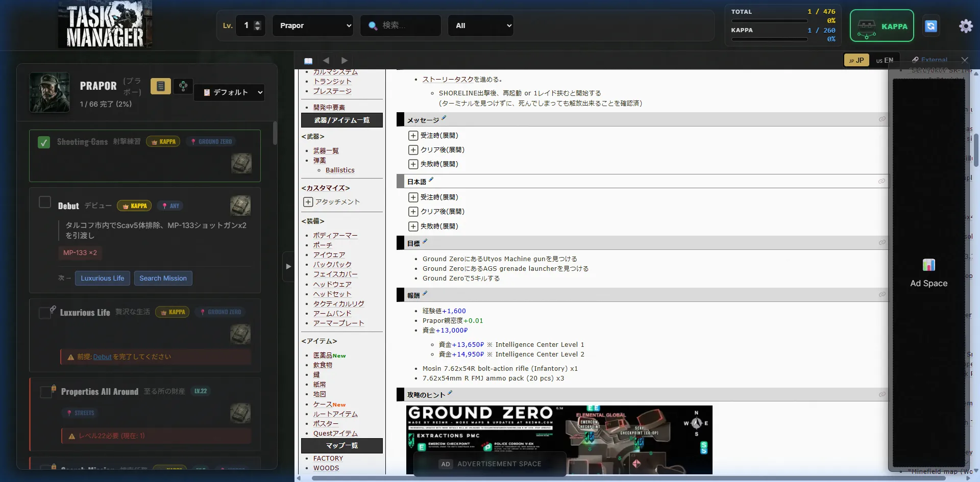Click edit pencil beside 攻略のヒント heading
The width and height of the screenshot is (980, 482).
pos(450,393)
